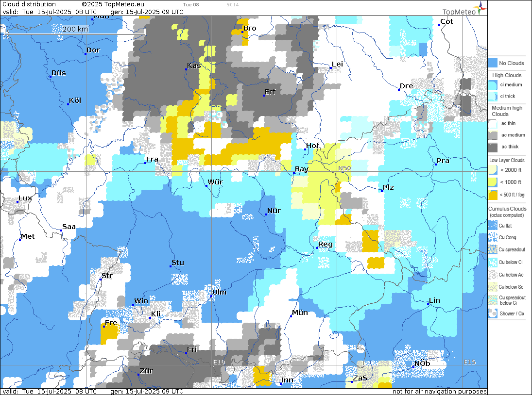The width and height of the screenshot is (532, 395).
Task: Click 'not for air navigation purposes' notice
Action: 439,391
